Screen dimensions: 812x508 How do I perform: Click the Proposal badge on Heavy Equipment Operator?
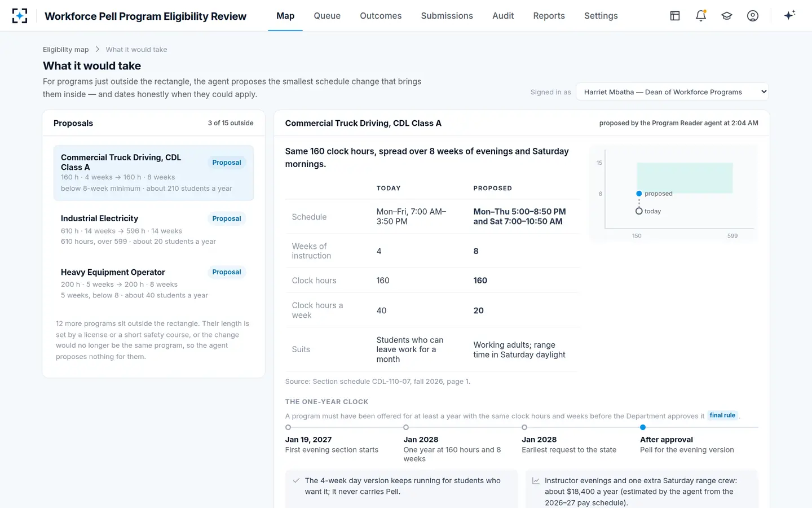tap(227, 272)
